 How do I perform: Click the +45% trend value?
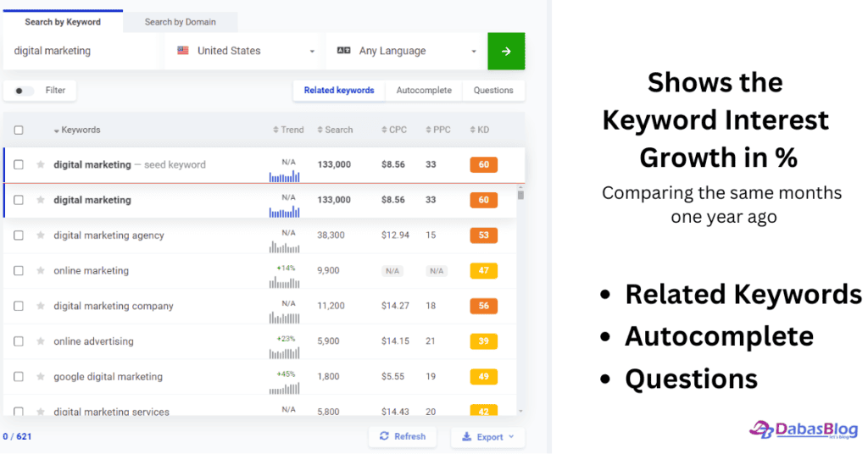pyautogui.click(x=287, y=374)
